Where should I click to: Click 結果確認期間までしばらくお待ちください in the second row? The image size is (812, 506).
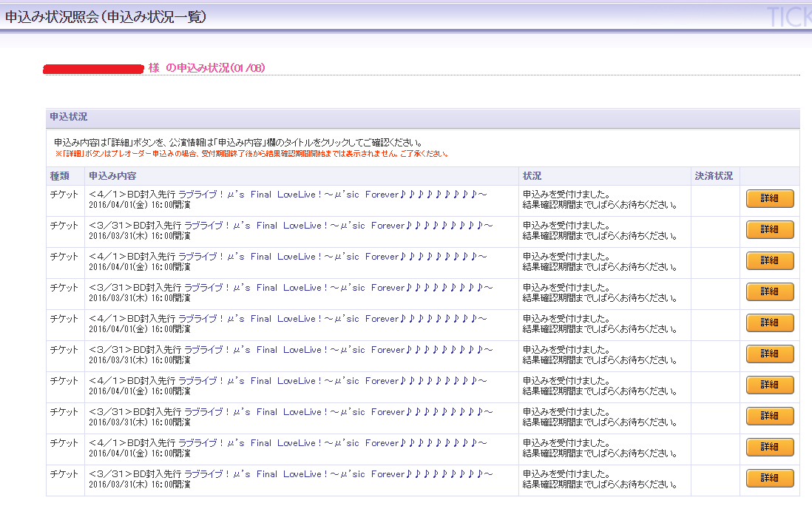tap(600, 236)
